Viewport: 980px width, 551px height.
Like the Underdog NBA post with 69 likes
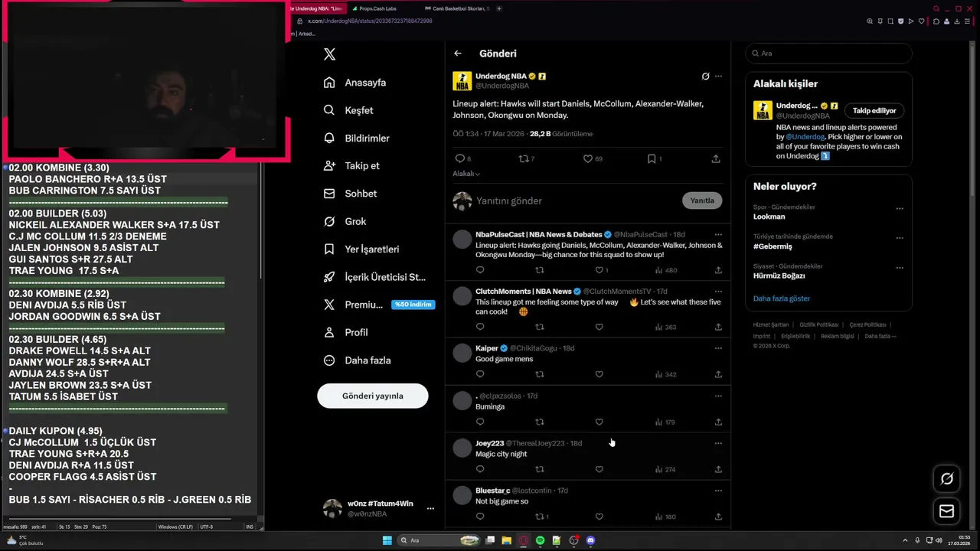593,158
